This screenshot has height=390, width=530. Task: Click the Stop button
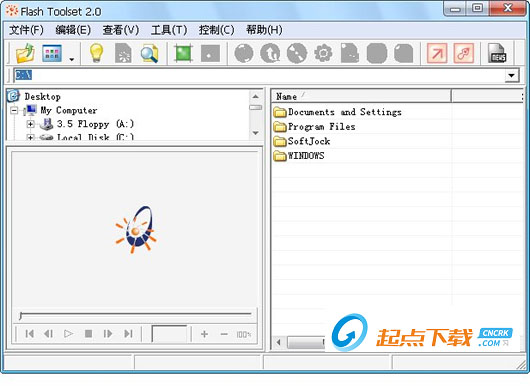[89, 334]
